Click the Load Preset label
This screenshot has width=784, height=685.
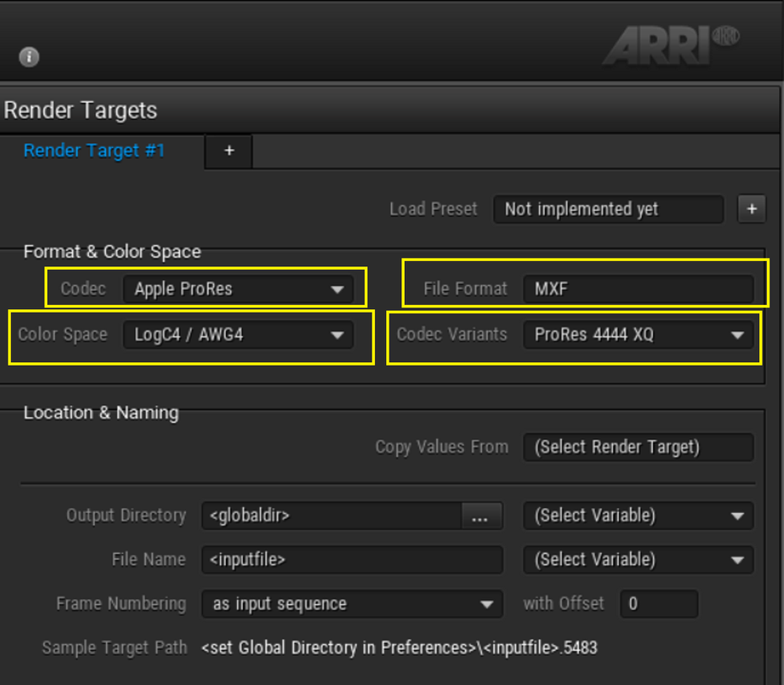[433, 209]
